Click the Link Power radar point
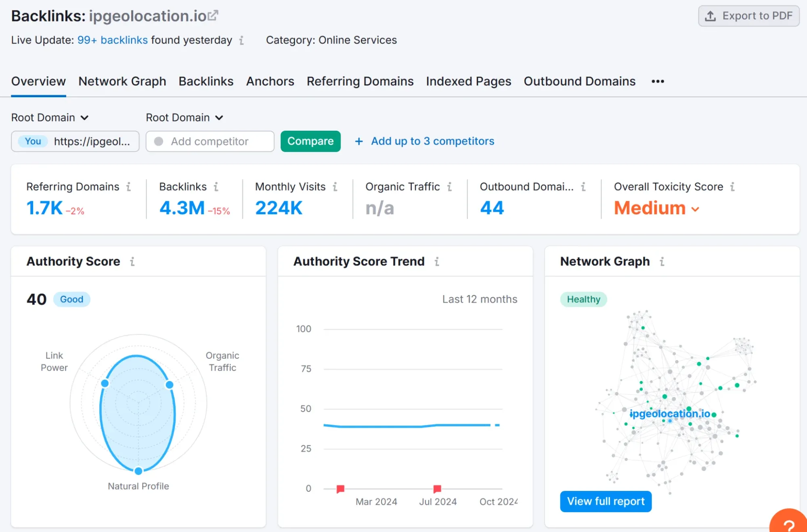This screenshot has height=532, width=807. point(105,383)
